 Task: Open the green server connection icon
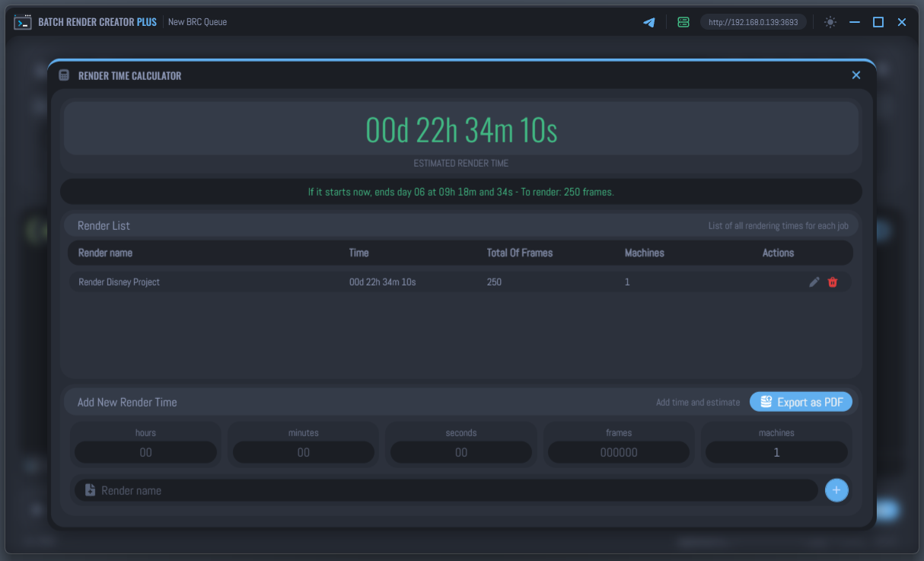point(683,22)
